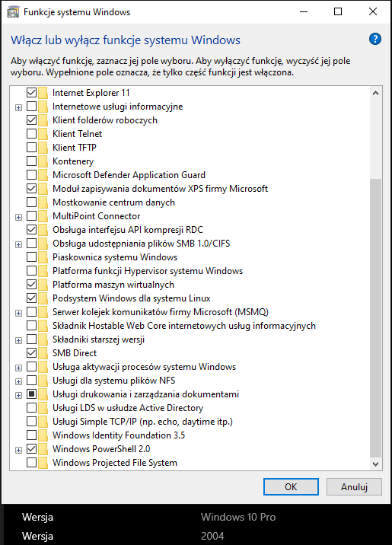Select the Microsoft Defender Application Guard label
This screenshot has width=392, height=545.
pyautogui.click(x=129, y=175)
